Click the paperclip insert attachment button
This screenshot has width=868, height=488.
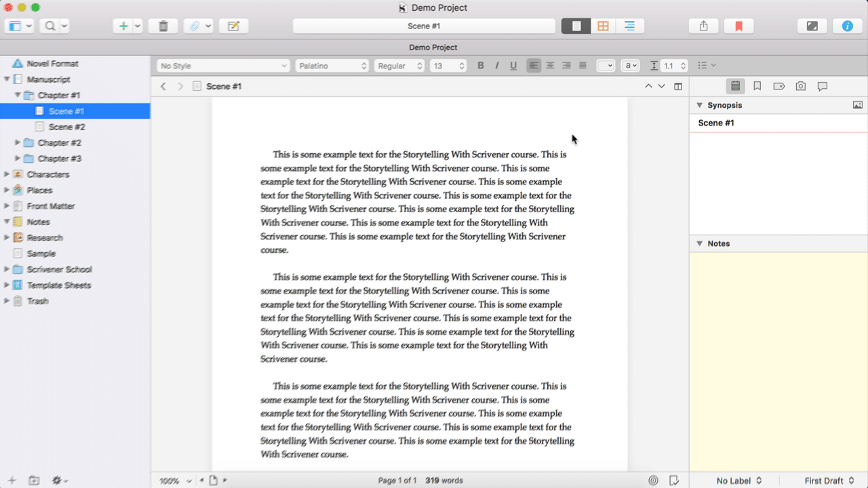194,26
